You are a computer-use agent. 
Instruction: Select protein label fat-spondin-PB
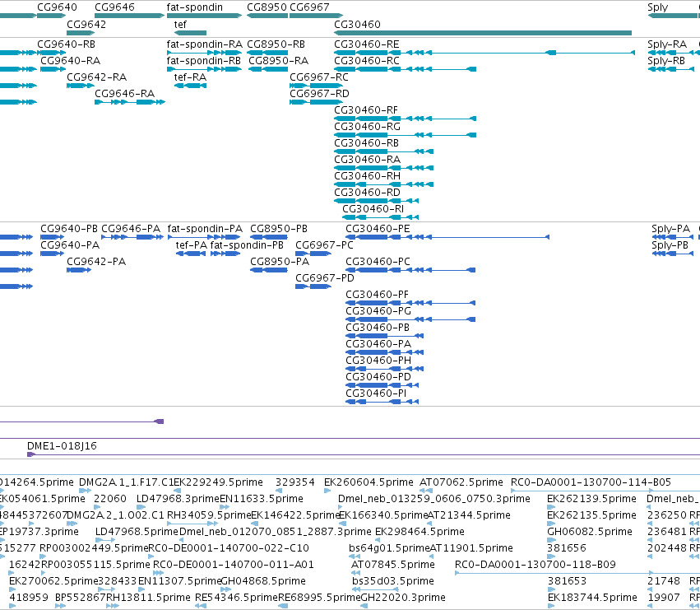[x=247, y=245]
